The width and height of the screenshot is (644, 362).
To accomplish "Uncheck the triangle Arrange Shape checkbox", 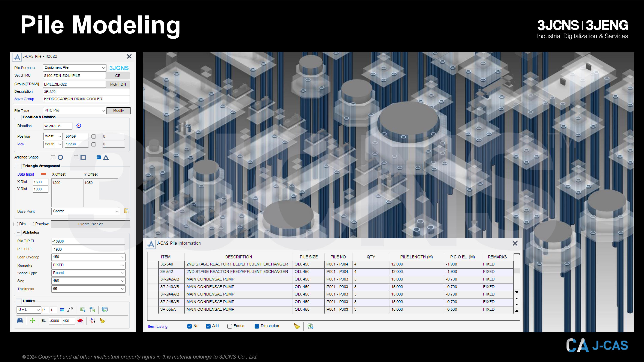I will [99, 157].
